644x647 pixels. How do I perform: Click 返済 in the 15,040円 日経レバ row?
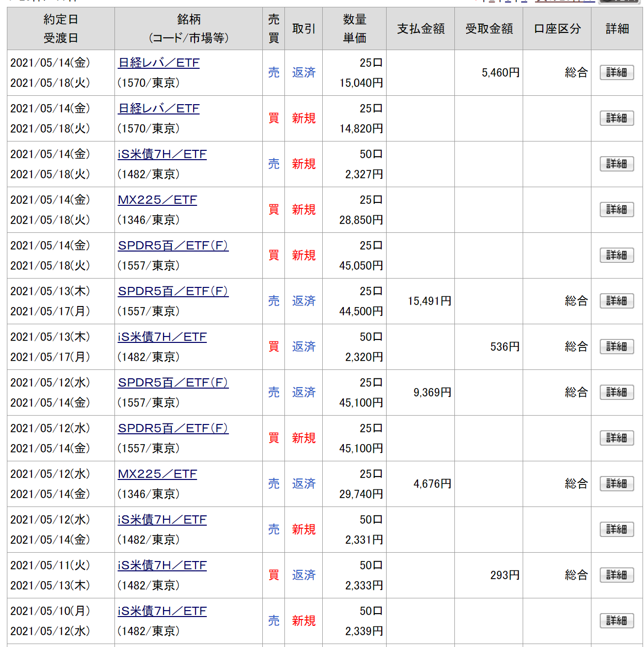(x=304, y=73)
